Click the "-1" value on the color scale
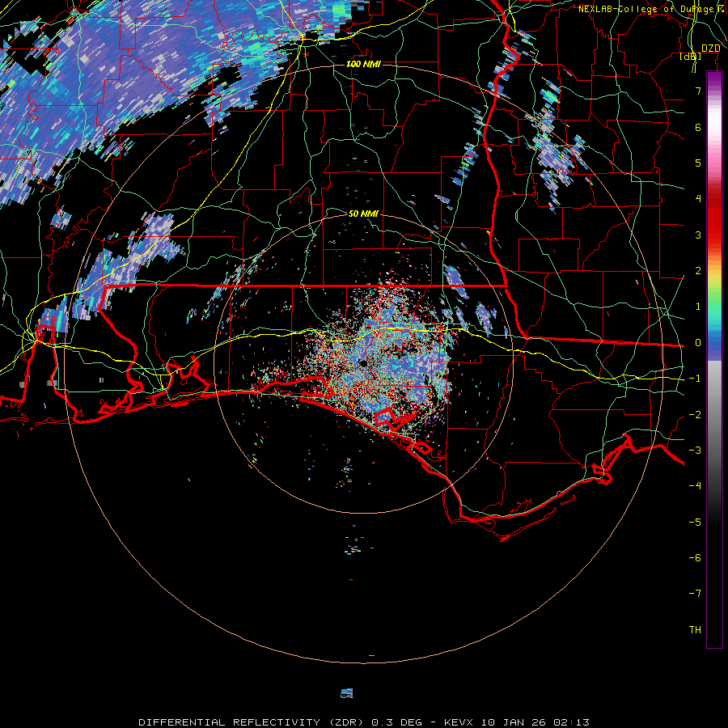 coord(695,379)
